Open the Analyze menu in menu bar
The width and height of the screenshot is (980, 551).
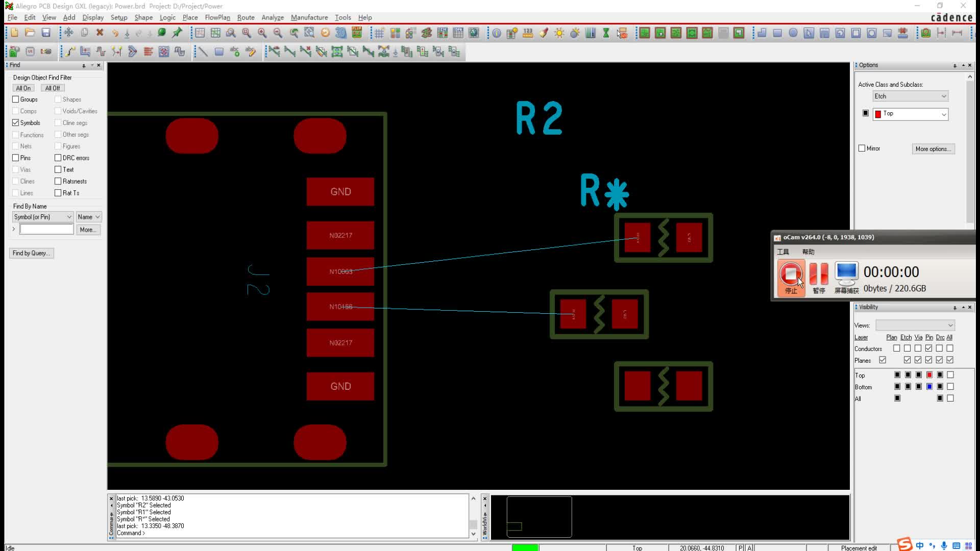pyautogui.click(x=273, y=17)
